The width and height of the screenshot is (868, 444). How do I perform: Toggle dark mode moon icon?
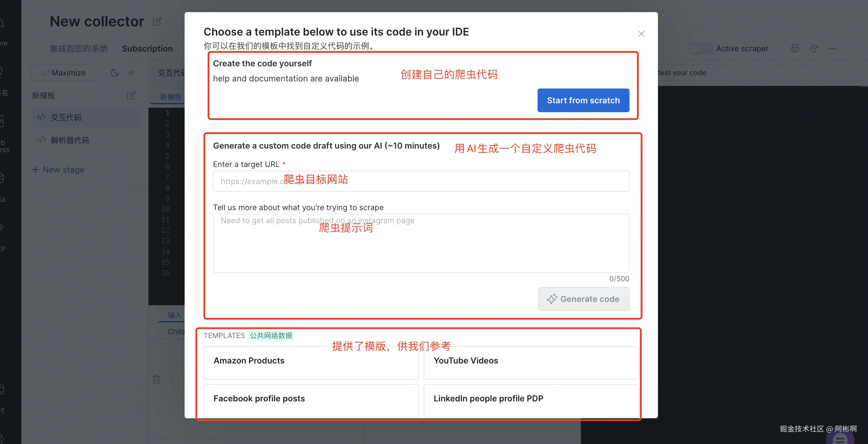(x=114, y=73)
